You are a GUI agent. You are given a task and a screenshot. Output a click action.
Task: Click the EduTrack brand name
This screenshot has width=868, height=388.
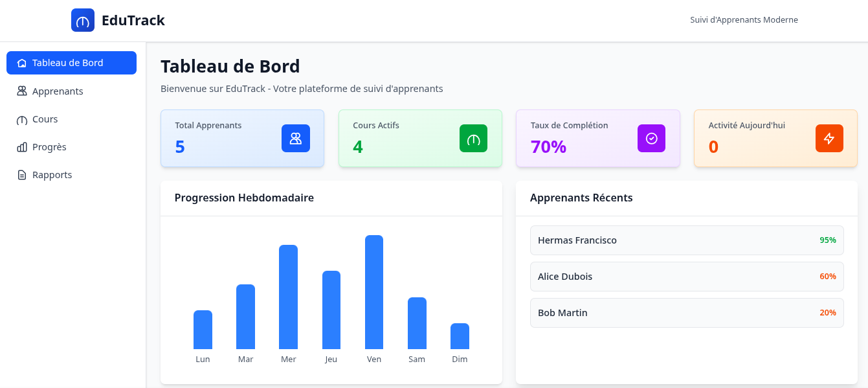133,20
